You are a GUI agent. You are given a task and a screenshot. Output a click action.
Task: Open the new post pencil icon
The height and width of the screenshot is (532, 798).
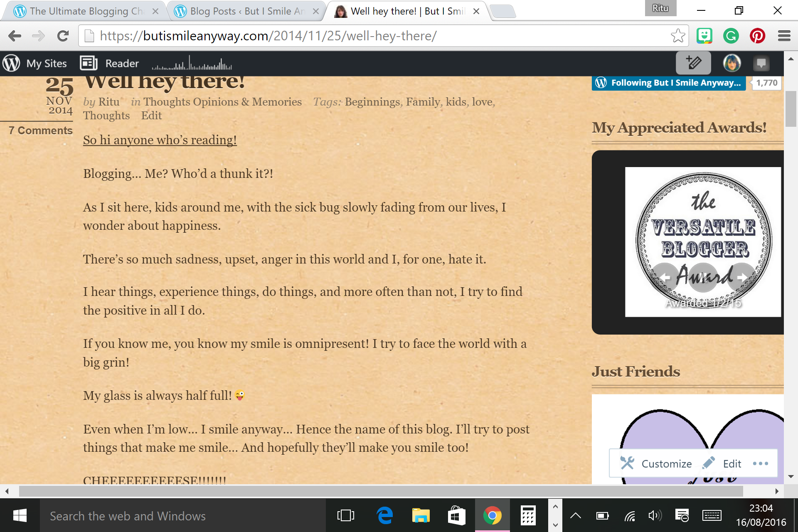click(x=693, y=63)
